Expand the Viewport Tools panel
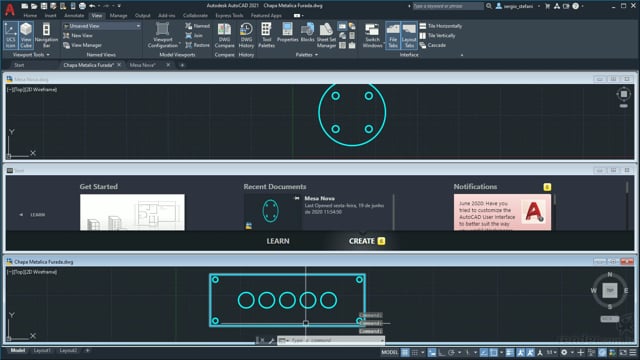Viewport: 640px width, 360px height. [31, 55]
